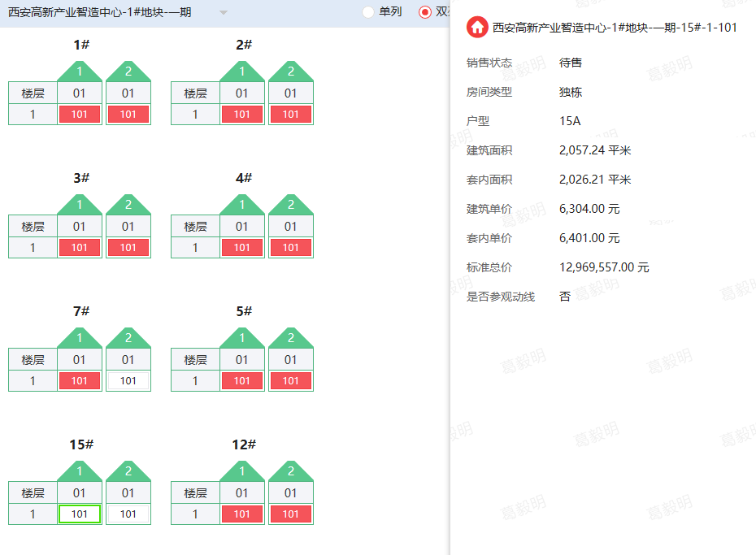Open the 西安高新产业智造中心 project dropdown
Viewport: 756px width, 555px height.
point(100,13)
